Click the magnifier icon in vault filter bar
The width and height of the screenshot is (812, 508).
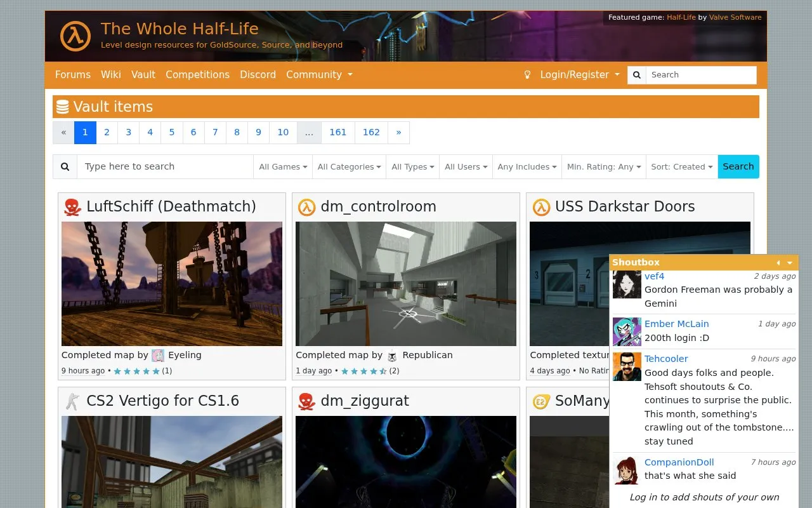[65, 167]
